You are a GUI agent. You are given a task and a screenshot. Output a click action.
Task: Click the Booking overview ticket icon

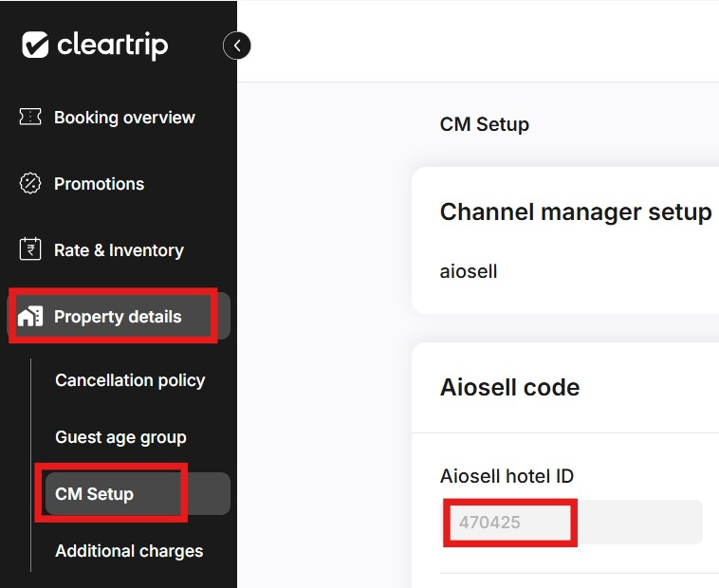(30, 117)
